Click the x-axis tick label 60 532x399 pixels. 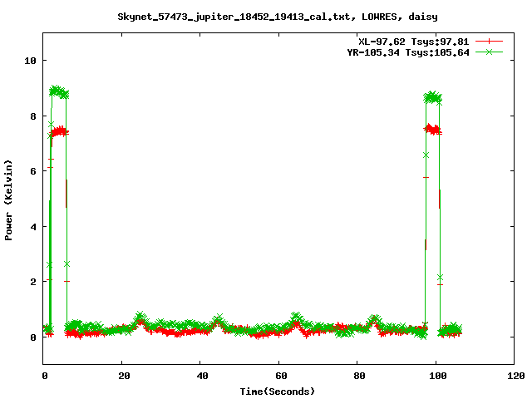[281, 376]
